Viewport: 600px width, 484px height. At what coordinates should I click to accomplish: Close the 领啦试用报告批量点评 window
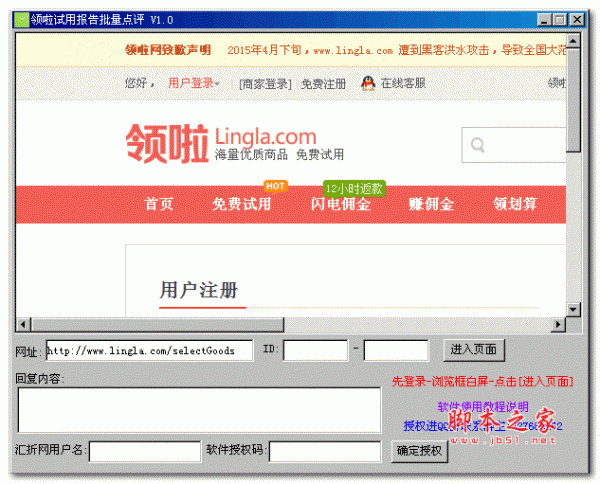[577, 20]
